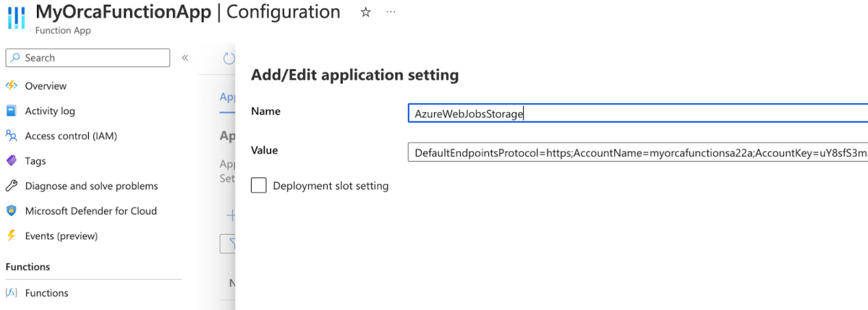Collapse the sidebar with the double chevron
Screen dimensions: 868x310
point(184,58)
